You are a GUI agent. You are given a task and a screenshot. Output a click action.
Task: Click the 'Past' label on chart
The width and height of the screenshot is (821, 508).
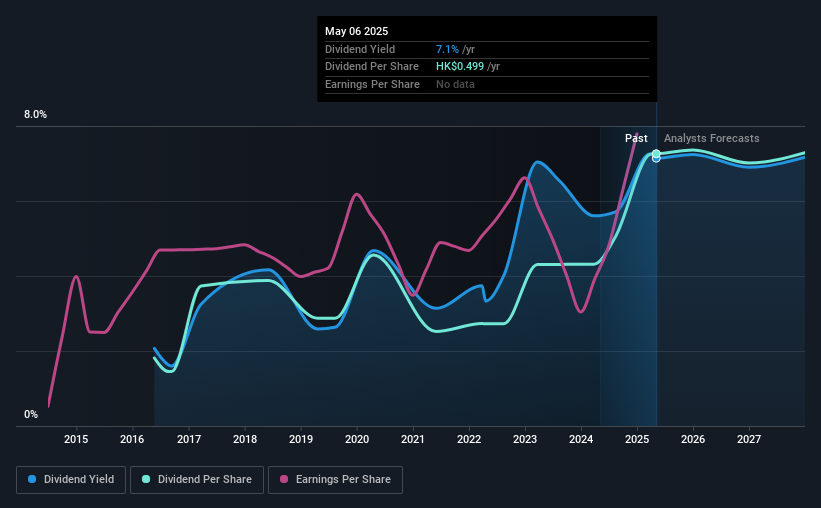pos(636,138)
